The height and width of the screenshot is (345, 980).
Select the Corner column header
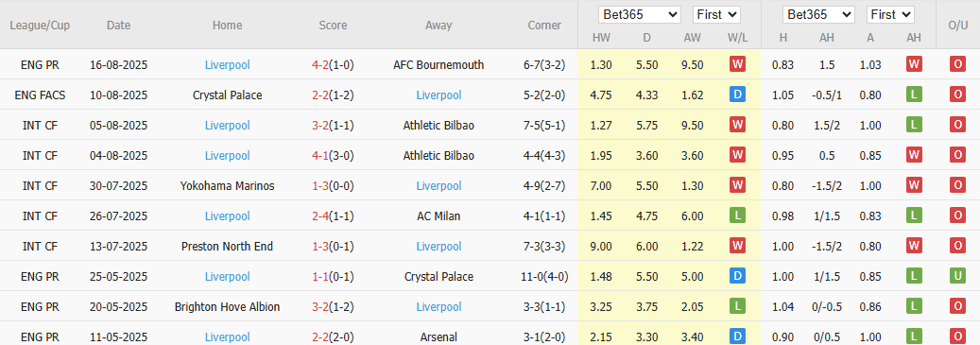tap(544, 26)
